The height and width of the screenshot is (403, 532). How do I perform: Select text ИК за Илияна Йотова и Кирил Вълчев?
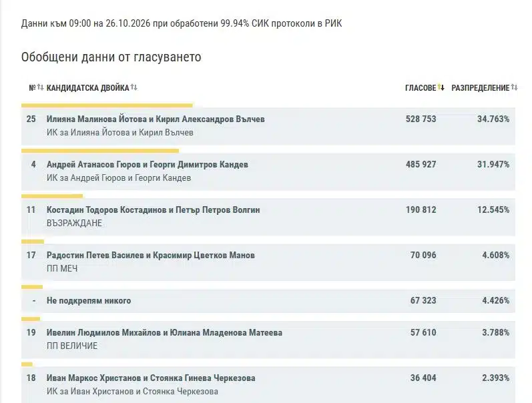tap(120, 133)
